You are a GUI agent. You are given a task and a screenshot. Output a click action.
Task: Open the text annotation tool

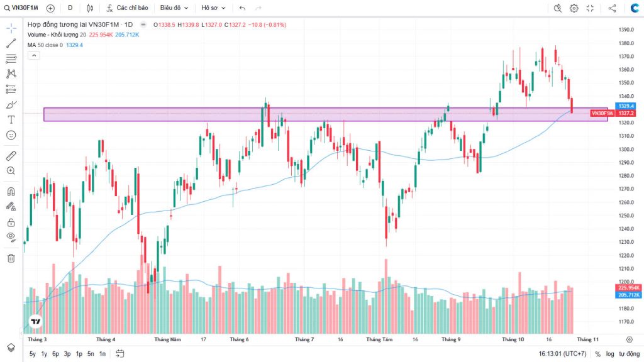[11, 119]
